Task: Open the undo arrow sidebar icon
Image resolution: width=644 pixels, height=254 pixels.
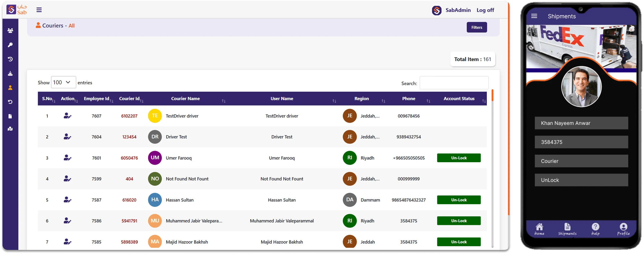Action: click(10, 102)
